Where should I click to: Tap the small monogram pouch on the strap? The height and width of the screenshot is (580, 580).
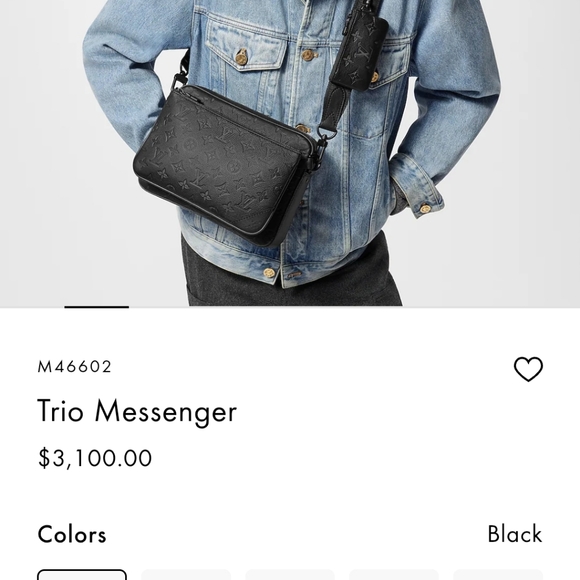click(360, 50)
